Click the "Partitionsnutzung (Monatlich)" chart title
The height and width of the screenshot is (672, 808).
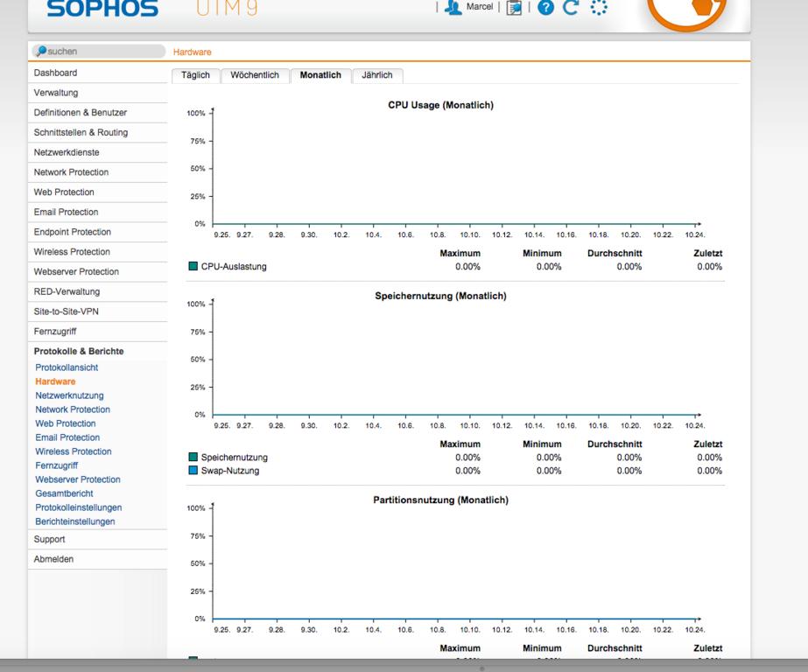click(440, 500)
